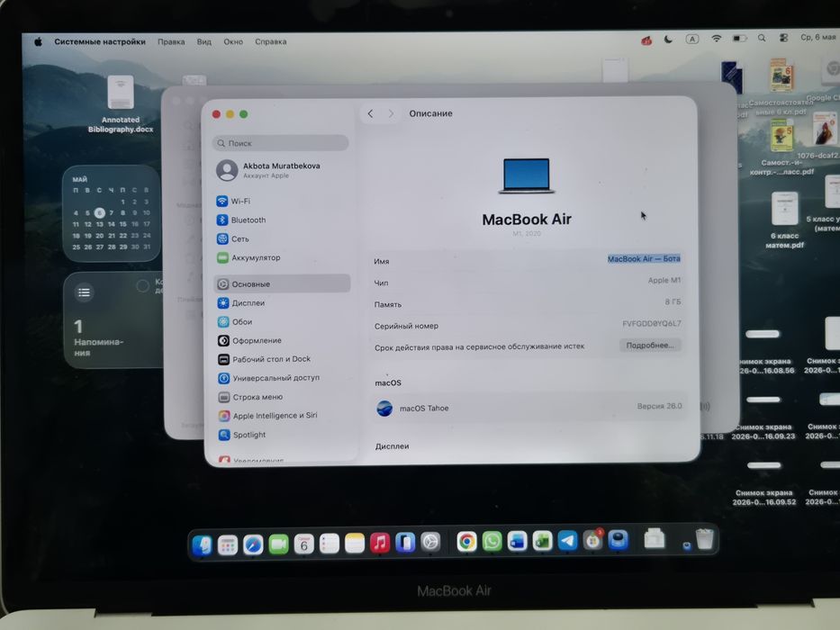
Task: Open Finder from the Dock
Action: coord(203,544)
